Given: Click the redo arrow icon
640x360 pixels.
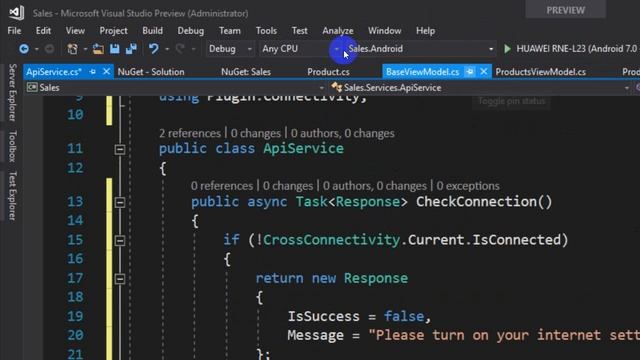Looking at the screenshot, I should pyautogui.click(x=180, y=49).
